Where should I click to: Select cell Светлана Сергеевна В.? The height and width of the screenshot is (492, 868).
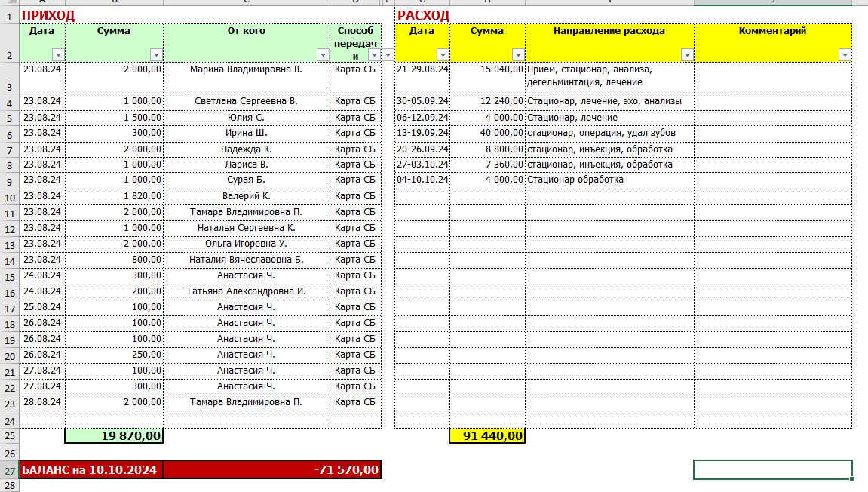(247, 101)
